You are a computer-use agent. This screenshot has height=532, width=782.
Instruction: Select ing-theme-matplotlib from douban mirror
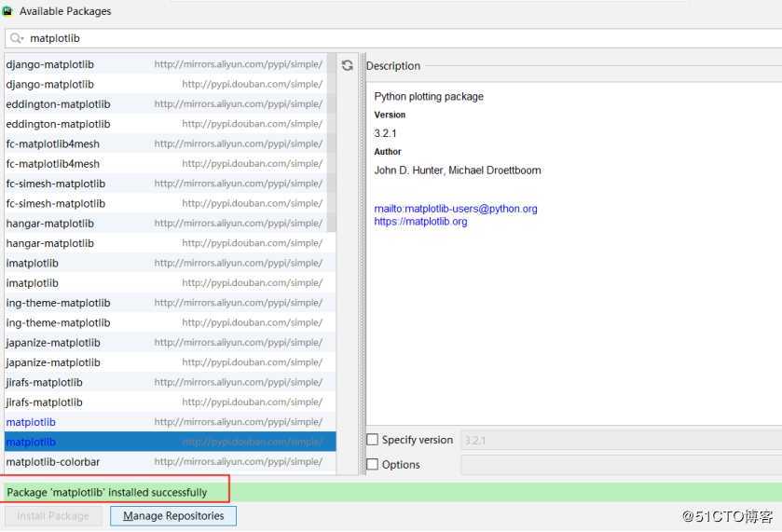[170, 323]
